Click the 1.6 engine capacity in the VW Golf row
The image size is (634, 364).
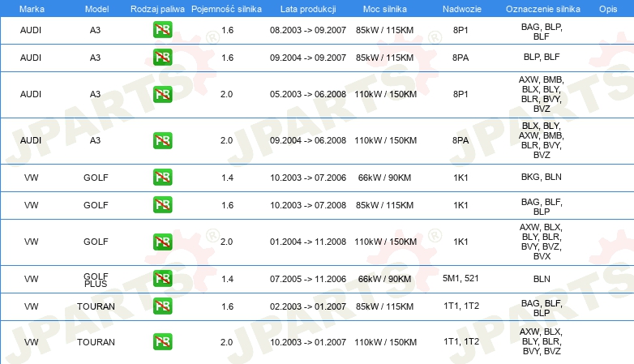pyautogui.click(x=227, y=205)
